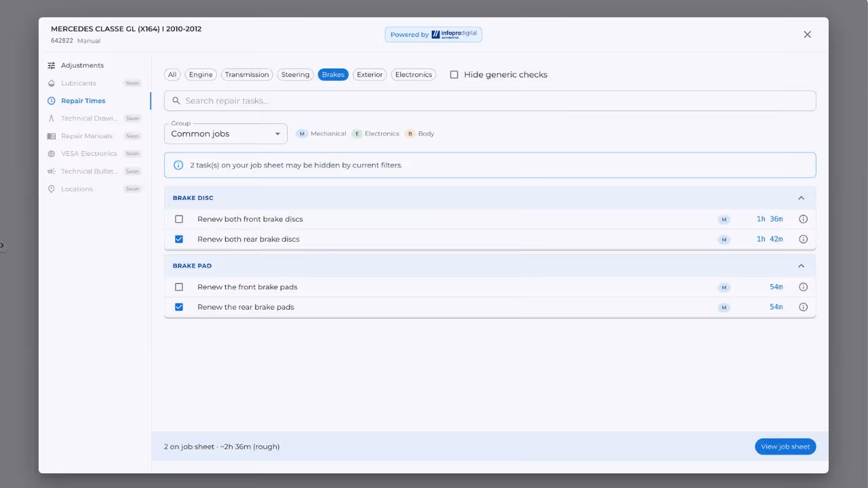The width and height of the screenshot is (868, 488).
Task: Check Renew both front brake discs
Action: 179,219
